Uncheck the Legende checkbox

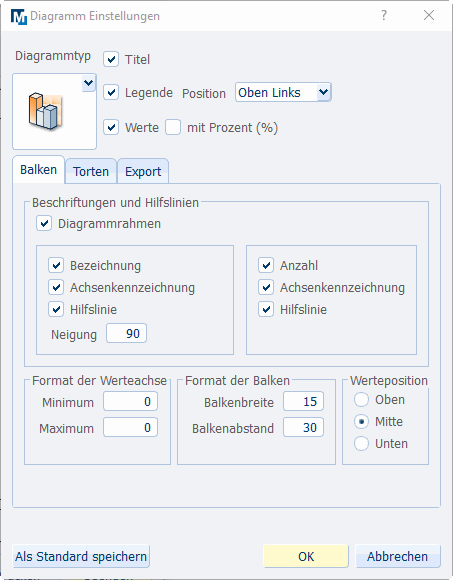click(111, 92)
